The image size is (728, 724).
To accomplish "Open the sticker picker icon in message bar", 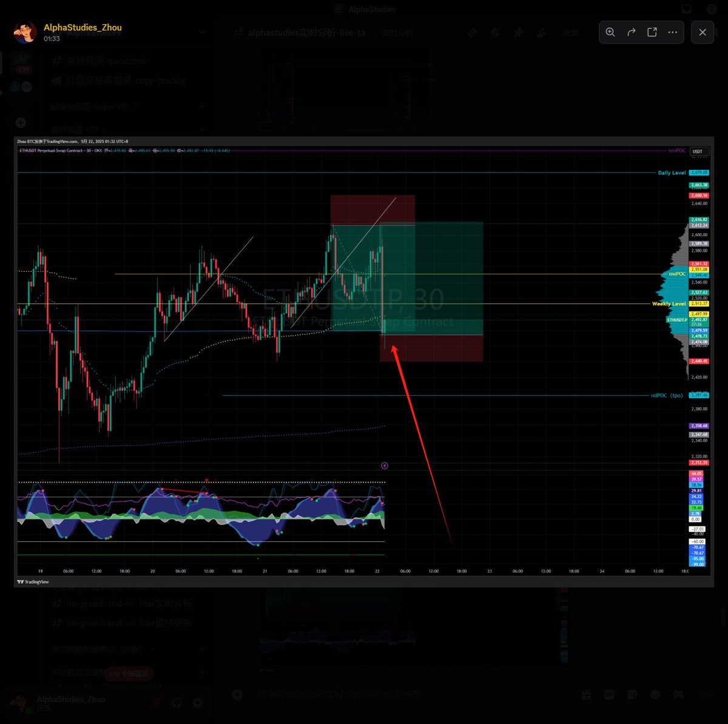I will pyautogui.click(x=632, y=694).
